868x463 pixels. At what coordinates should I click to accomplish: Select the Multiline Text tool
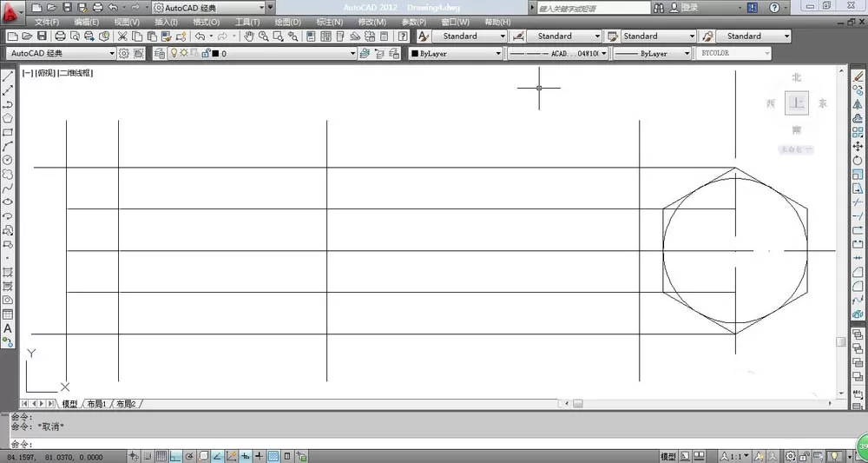click(8, 328)
